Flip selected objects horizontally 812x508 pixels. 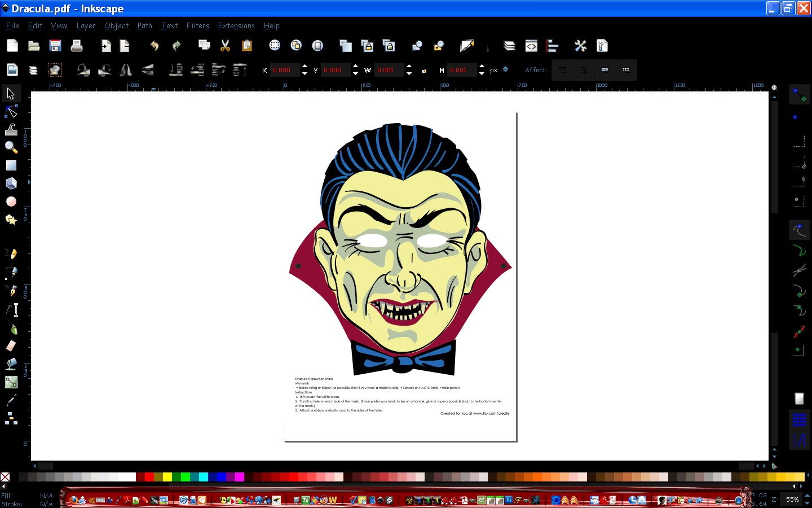126,70
